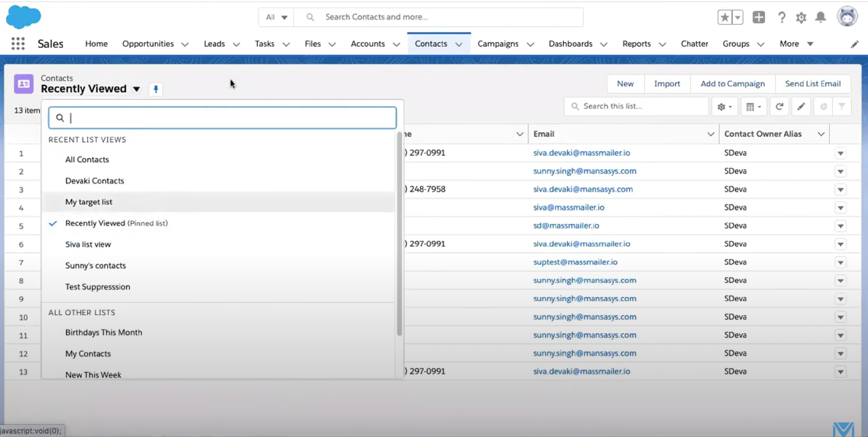The height and width of the screenshot is (437, 868).
Task: Open the More navigation menu
Action: click(x=796, y=44)
